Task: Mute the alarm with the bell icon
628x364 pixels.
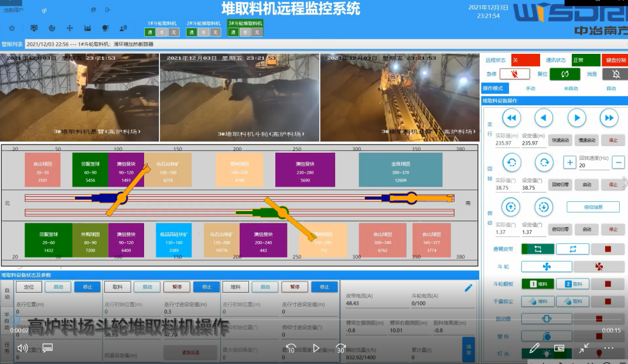Action: tap(616, 74)
